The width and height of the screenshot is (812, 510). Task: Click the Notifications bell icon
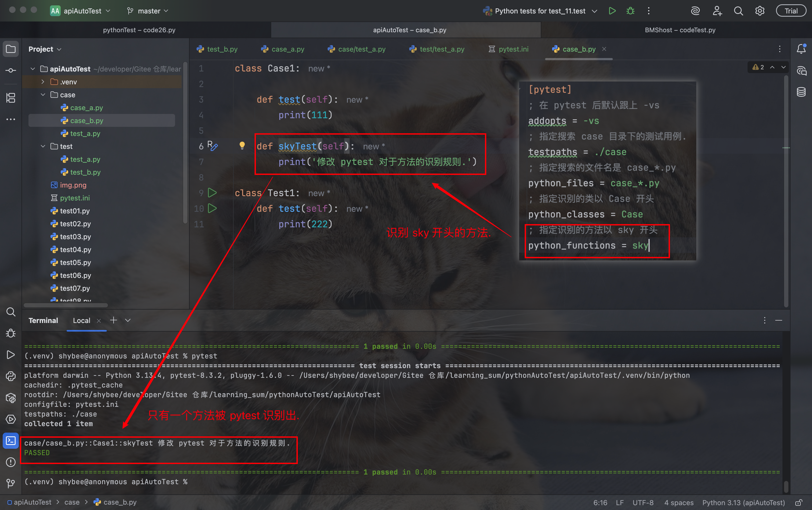coord(801,49)
